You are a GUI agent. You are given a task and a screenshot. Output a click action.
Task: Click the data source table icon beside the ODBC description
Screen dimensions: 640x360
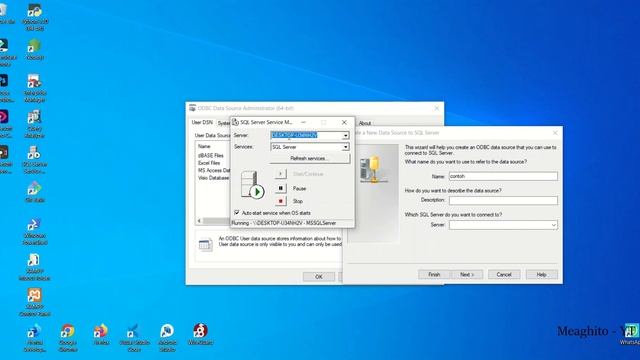point(205,244)
